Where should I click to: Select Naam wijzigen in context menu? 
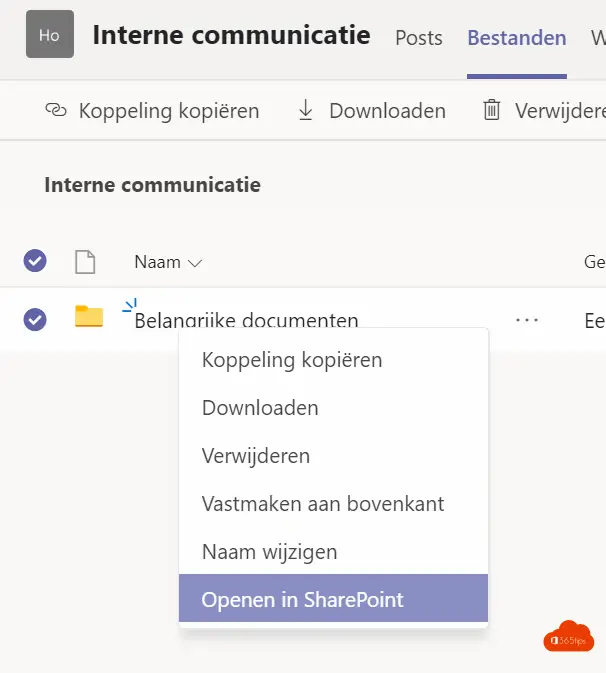(x=333, y=552)
